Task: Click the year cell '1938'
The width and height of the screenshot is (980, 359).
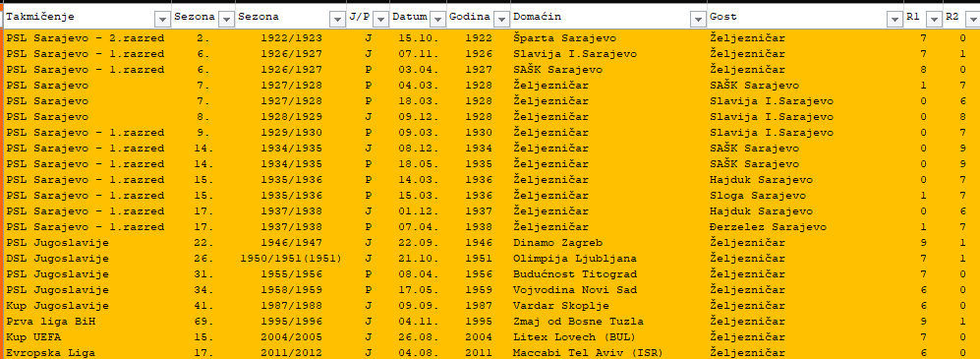Action: 478,227
